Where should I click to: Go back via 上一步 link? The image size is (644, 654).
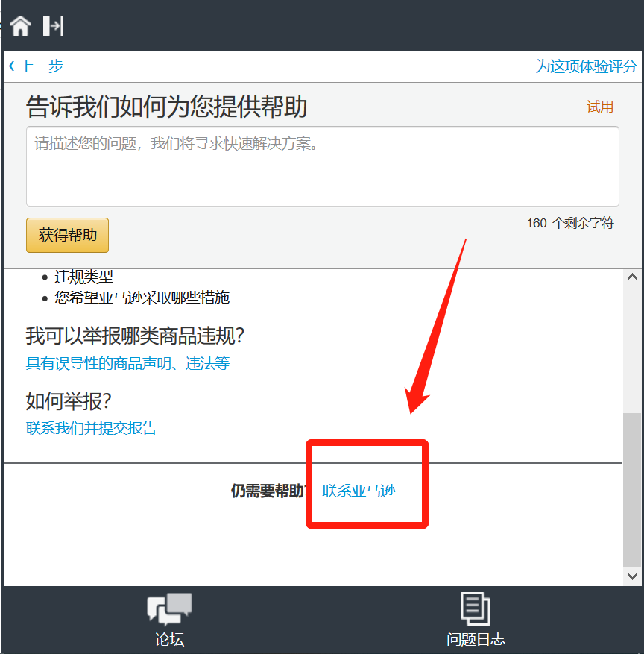36,66
